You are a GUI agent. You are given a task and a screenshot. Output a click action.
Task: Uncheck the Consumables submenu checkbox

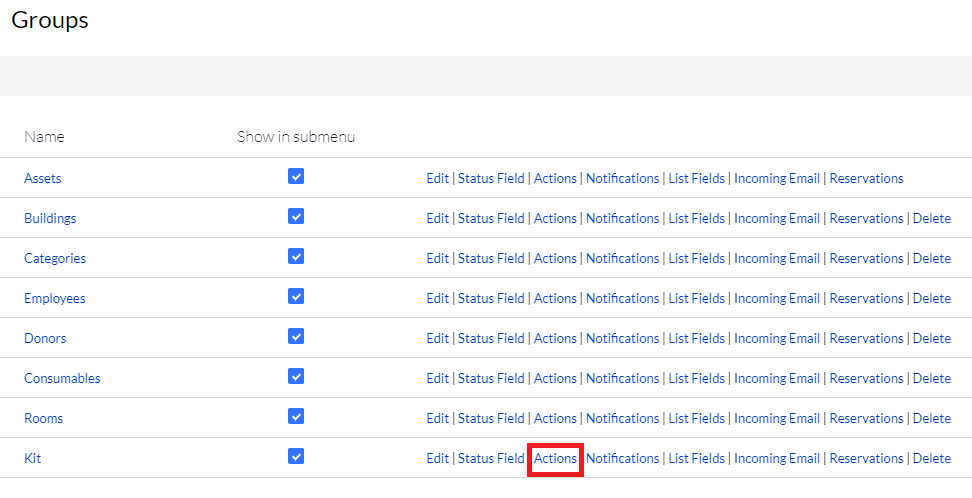pyautogui.click(x=296, y=377)
